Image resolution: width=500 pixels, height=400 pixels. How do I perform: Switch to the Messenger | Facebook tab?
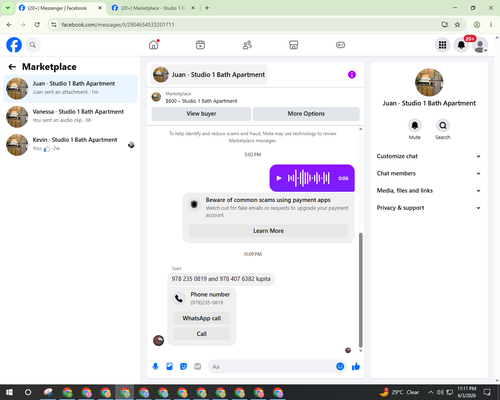pyautogui.click(x=57, y=8)
